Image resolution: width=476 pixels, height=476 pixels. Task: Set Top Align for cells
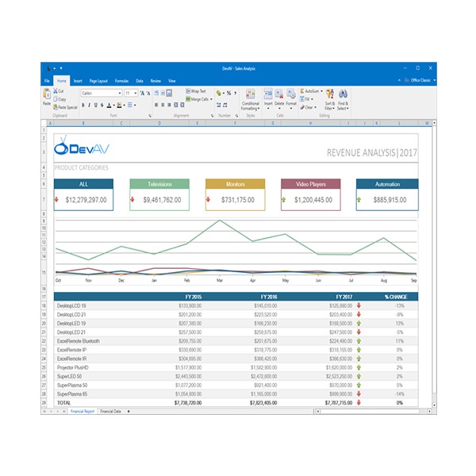[156, 93]
